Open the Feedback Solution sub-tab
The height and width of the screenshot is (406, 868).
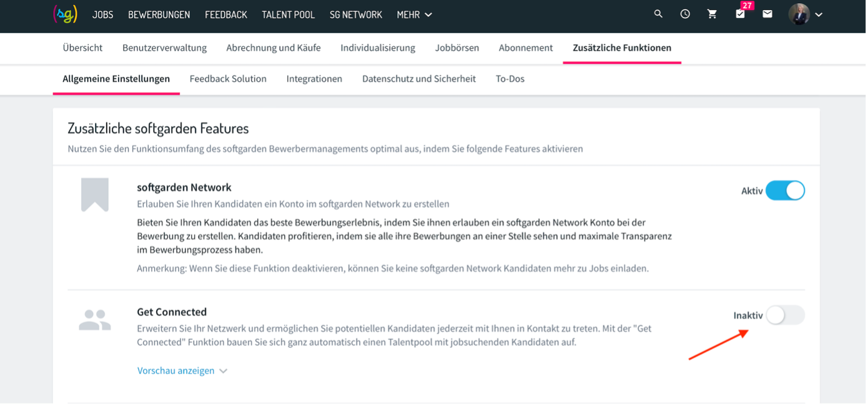228,79
